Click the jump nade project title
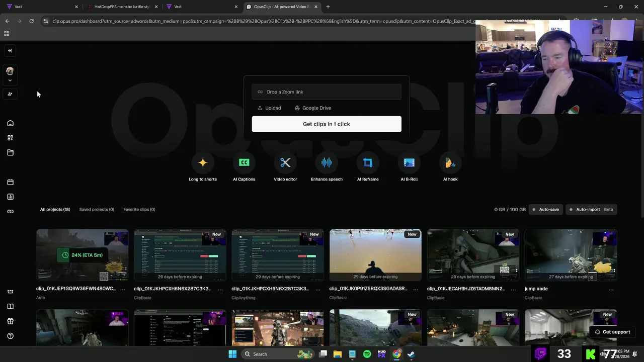Viewport: 644px width, 362px height. tap(536, 289)
